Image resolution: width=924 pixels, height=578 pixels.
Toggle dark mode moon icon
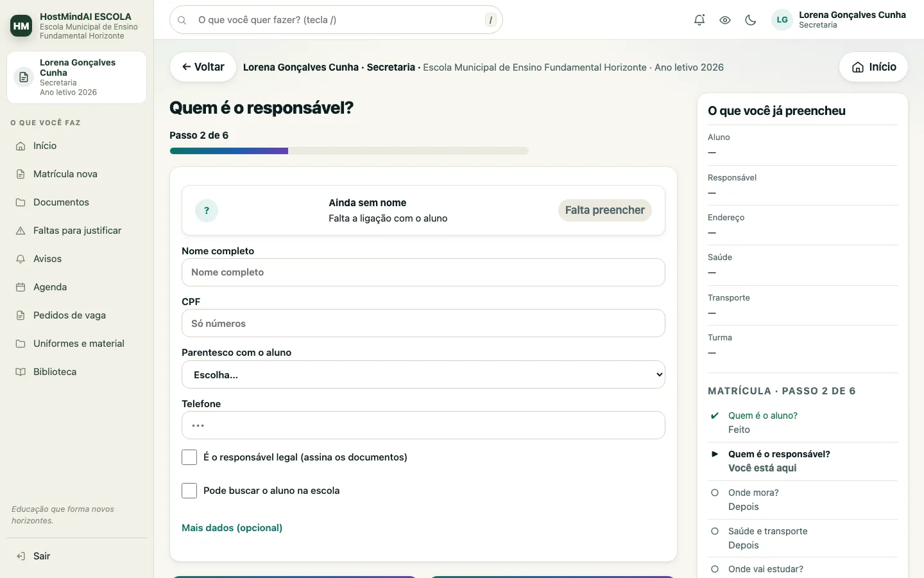pos(751,20)
